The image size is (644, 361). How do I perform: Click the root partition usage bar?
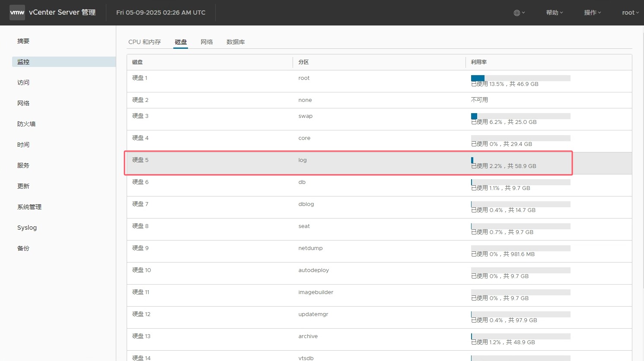click(x=520, y=78)
